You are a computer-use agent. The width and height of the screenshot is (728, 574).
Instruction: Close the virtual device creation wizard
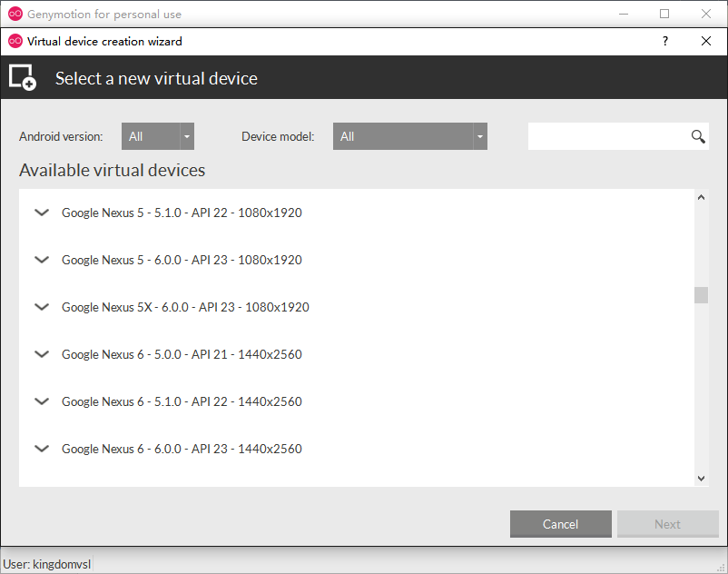point(706,42)
